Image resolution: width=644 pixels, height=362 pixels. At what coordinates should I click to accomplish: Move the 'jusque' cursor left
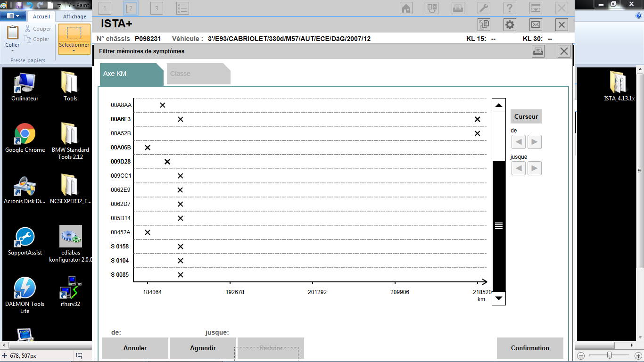tap(519, 168)
